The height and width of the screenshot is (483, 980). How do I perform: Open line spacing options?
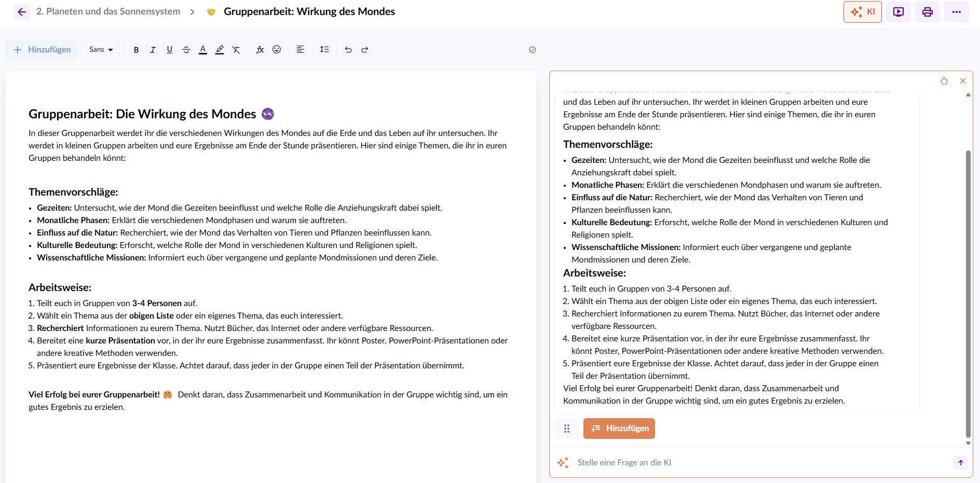click(x=324, y=50)
